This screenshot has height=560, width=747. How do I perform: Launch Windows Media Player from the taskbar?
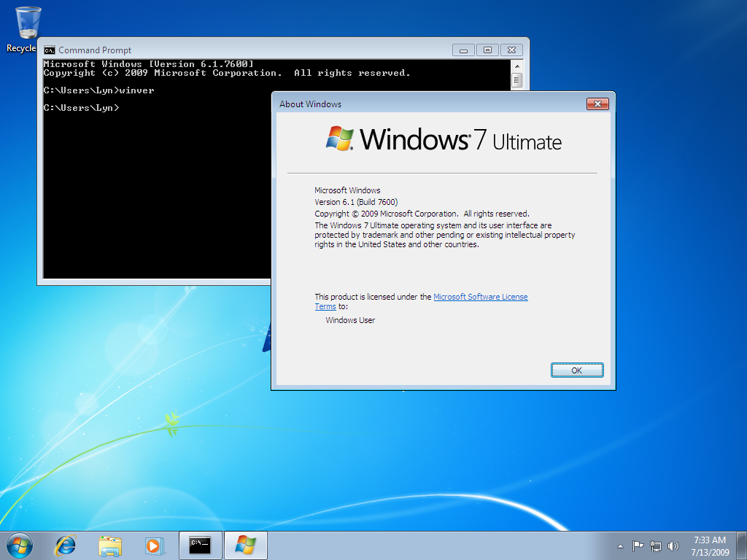154,545
